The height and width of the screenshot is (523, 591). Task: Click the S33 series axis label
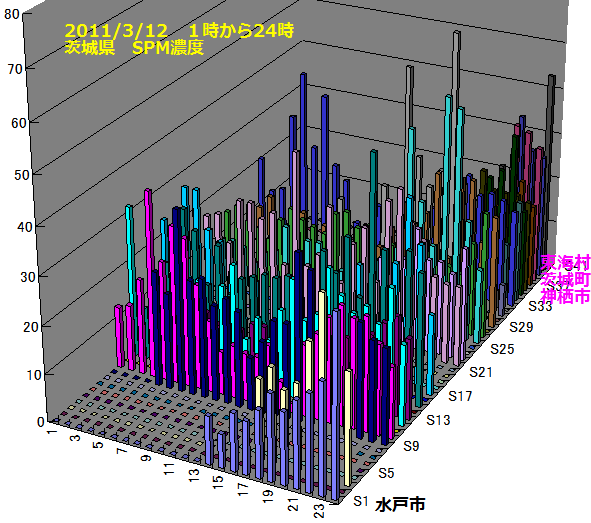pos(540,306)
